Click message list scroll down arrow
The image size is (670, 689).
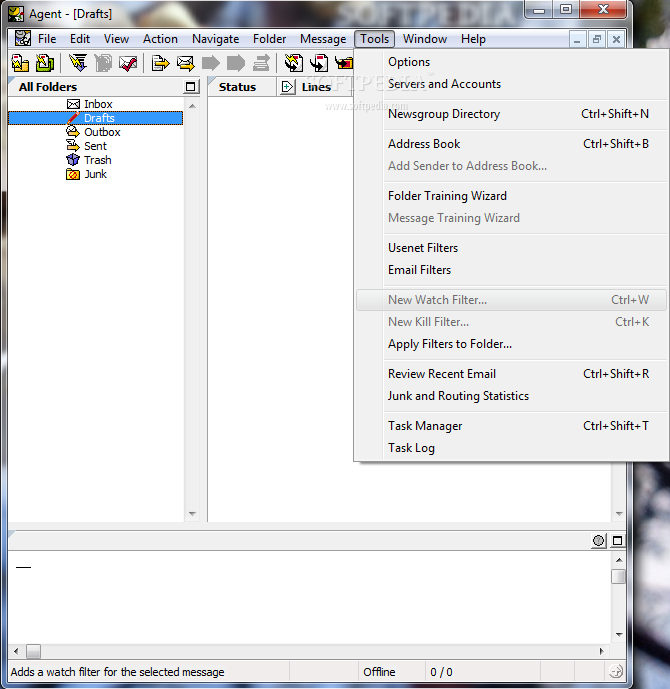pos(619,513)
